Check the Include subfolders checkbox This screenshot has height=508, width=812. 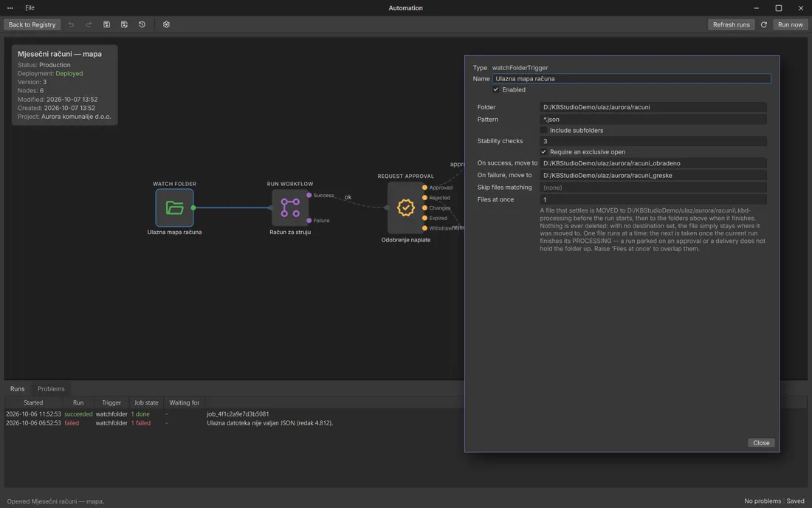tap(543, 131)
